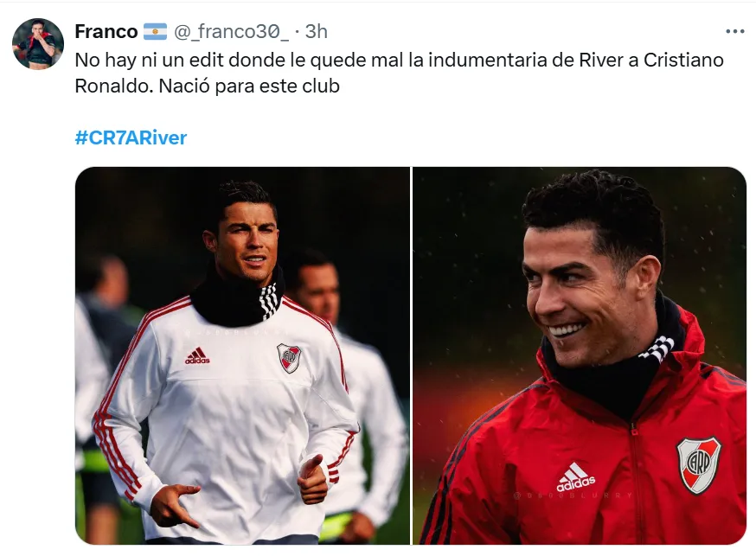Click the striped collar in the right photo
Screen dimensions: 756x556
(x=657, y=348)
